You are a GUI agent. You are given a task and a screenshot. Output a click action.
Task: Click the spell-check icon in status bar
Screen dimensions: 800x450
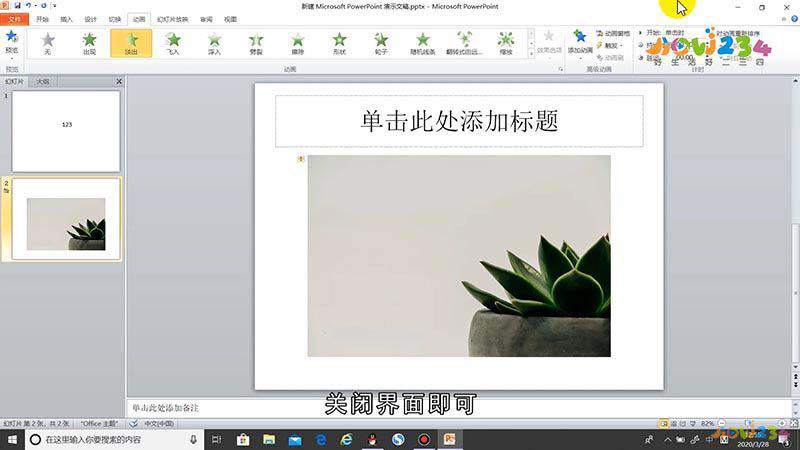coord(133,423)
